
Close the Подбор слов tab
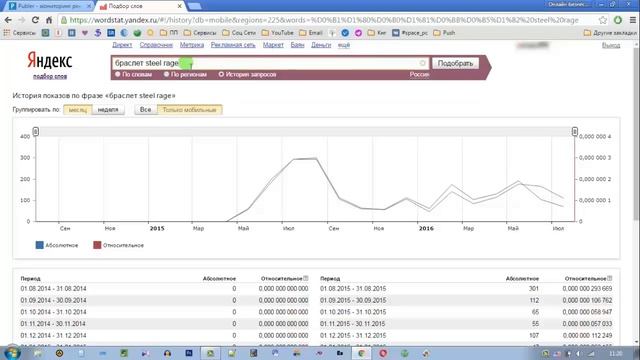point(179,6)
